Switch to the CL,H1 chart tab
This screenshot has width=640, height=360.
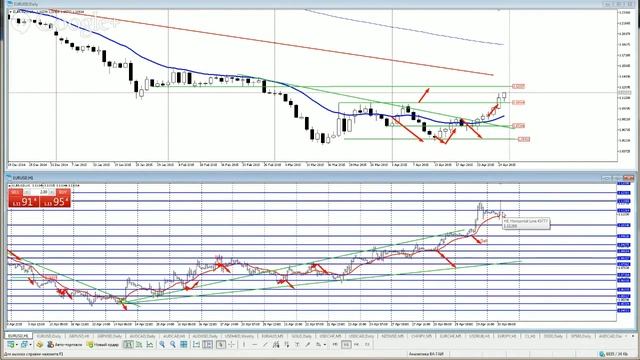[530, 336]
